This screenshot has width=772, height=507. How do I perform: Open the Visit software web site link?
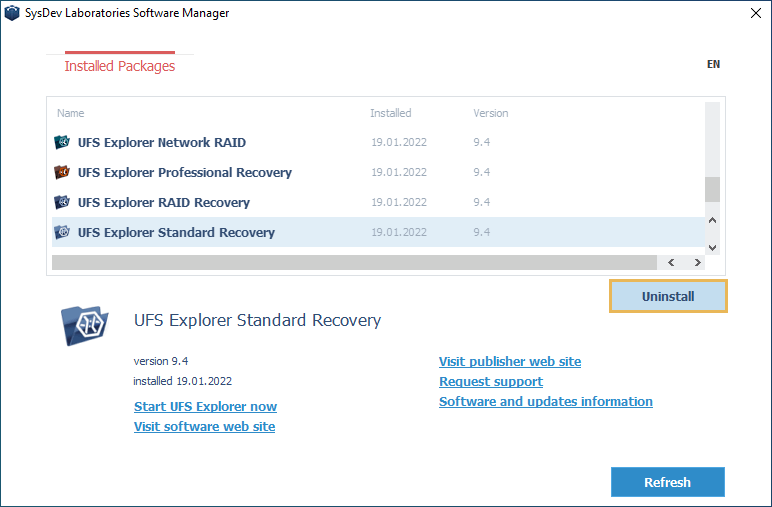click(204, 427)
